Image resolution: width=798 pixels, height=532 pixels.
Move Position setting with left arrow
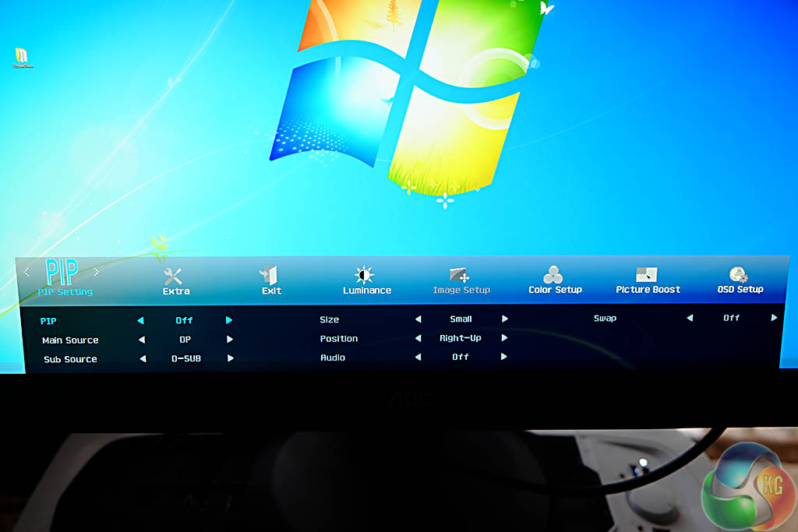pos(418,338)
